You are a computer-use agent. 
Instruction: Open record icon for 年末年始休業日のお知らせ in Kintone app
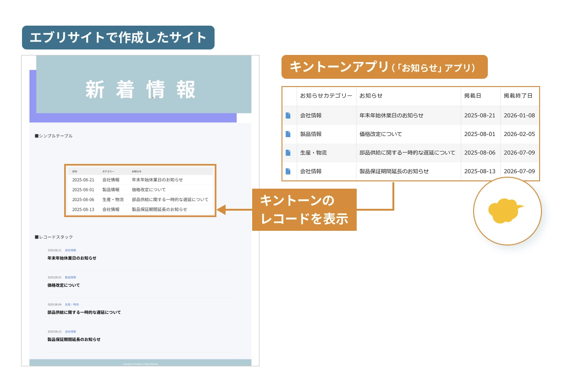[288, 115]
